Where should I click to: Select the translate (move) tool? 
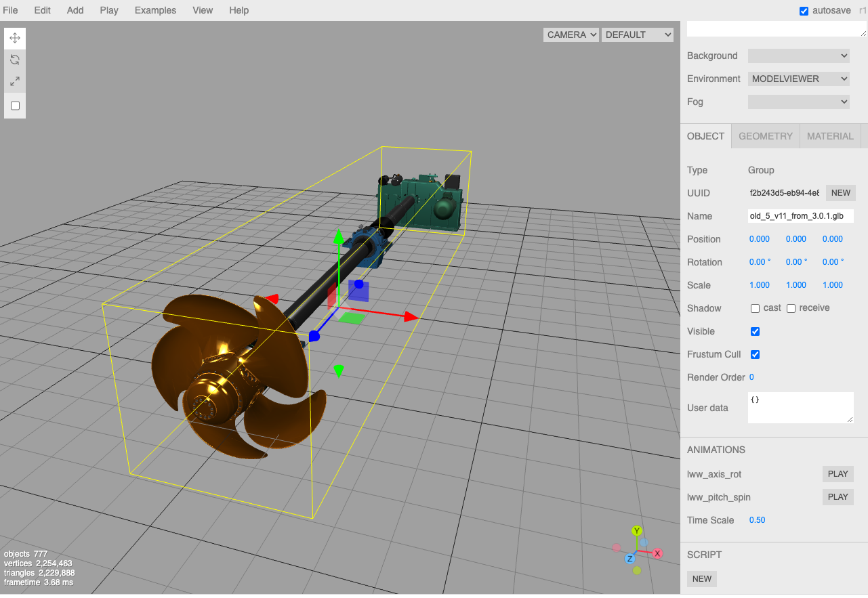(15, 38)
